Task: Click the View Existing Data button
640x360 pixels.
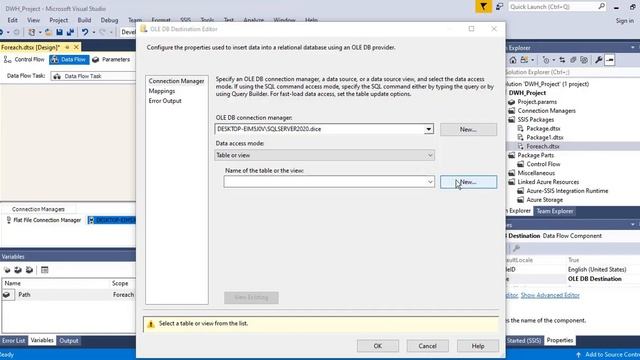Action: point(251,297)
